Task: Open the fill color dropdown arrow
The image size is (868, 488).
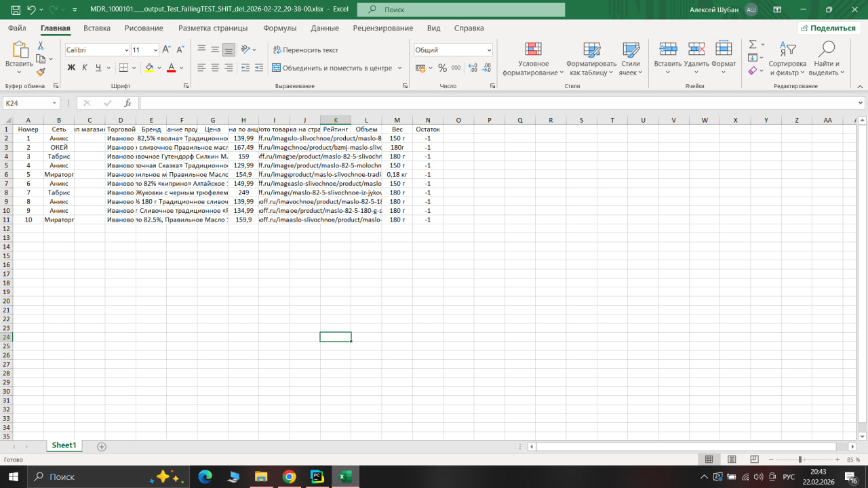Action: pos(159,68)
